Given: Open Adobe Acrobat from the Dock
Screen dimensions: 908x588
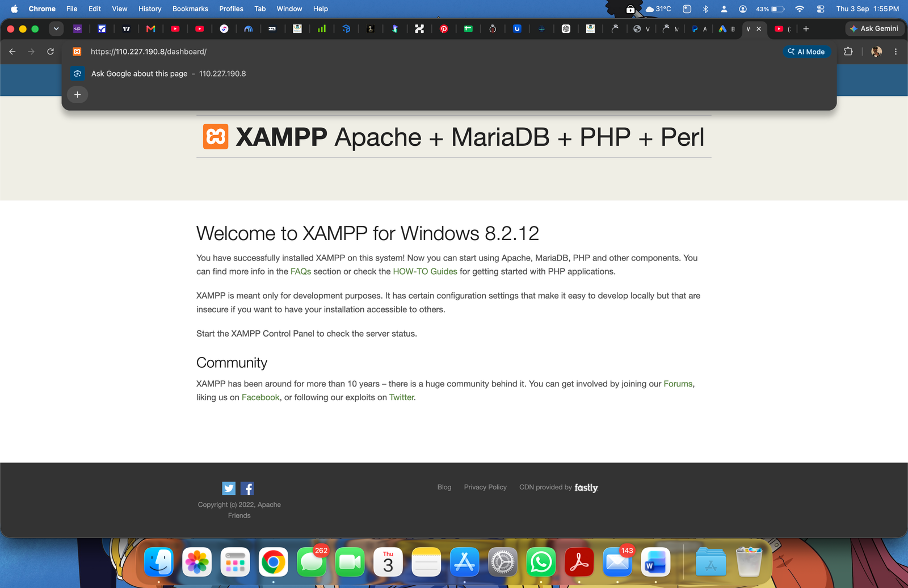Looking at the screenshot, I should coord(579,562).
